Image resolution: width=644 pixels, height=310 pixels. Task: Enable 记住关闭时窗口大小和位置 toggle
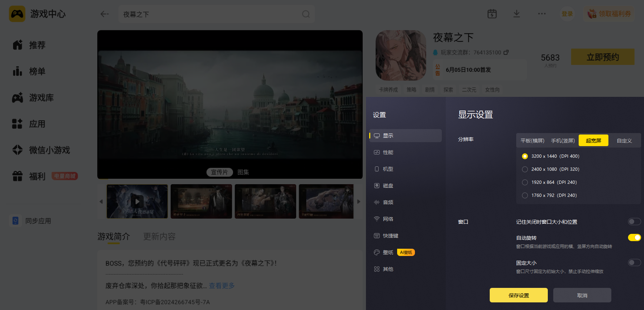point(634,222)
